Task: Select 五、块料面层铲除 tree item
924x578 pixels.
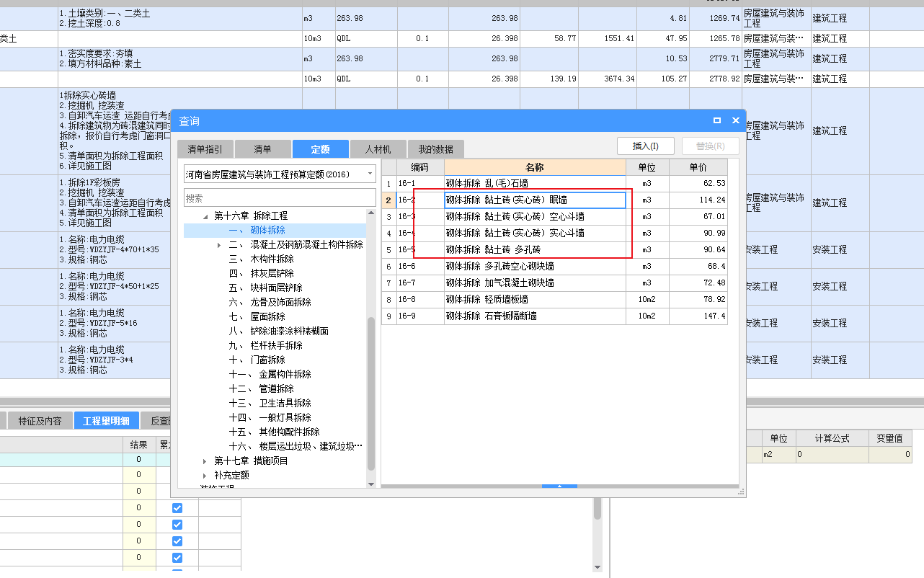Action: point(265,288)
